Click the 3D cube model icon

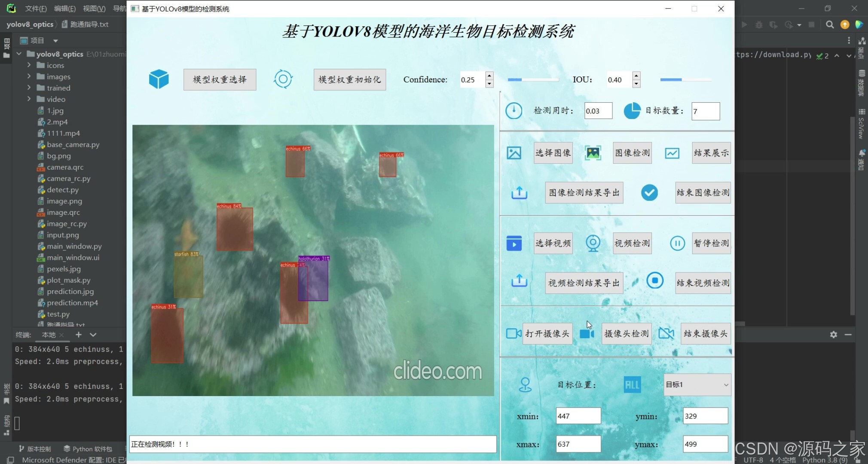(x=159, y=79)
